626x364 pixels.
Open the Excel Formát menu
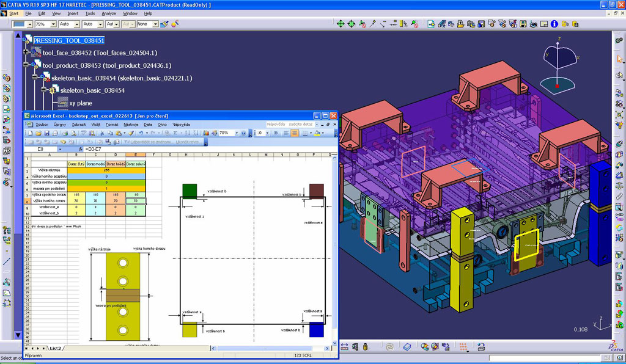[x=112, y=124]
